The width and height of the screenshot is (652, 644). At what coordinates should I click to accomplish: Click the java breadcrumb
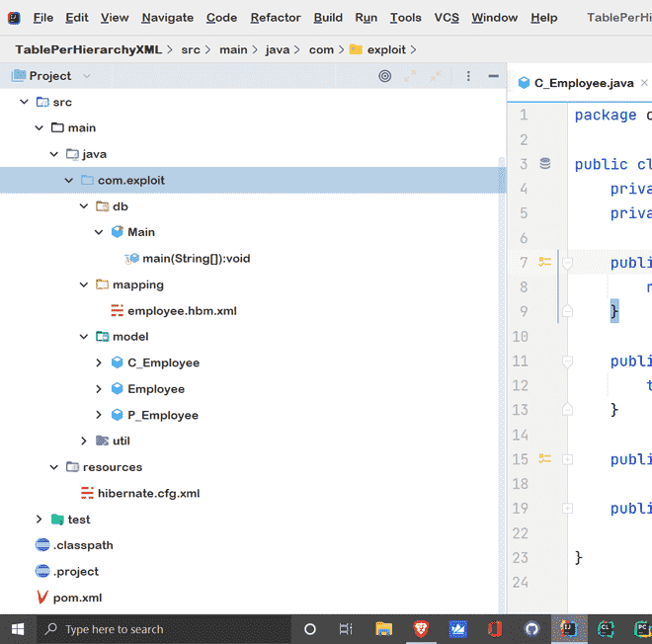(x=278, y=49)
